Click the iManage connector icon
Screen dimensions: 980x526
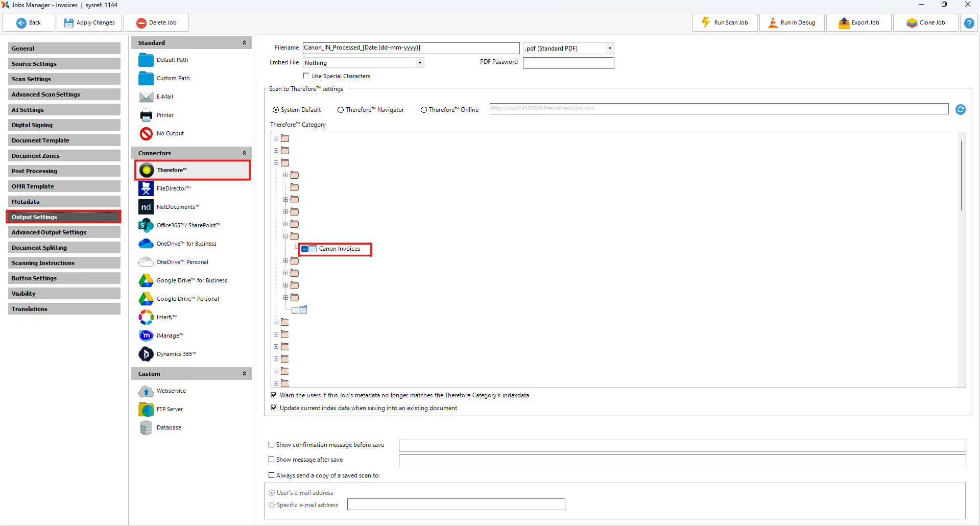(146, 336)
